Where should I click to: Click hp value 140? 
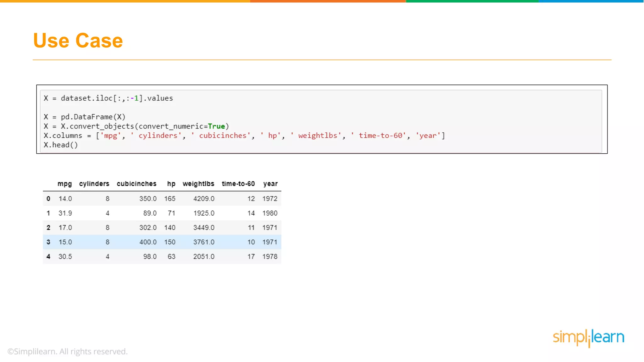click(x=170, y=228)
